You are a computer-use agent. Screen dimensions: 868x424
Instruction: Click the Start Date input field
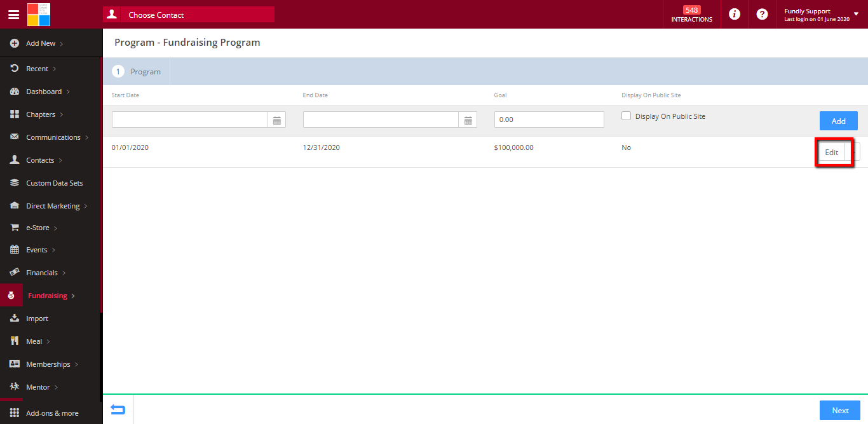pyautogui.click(x=190, y=120)
